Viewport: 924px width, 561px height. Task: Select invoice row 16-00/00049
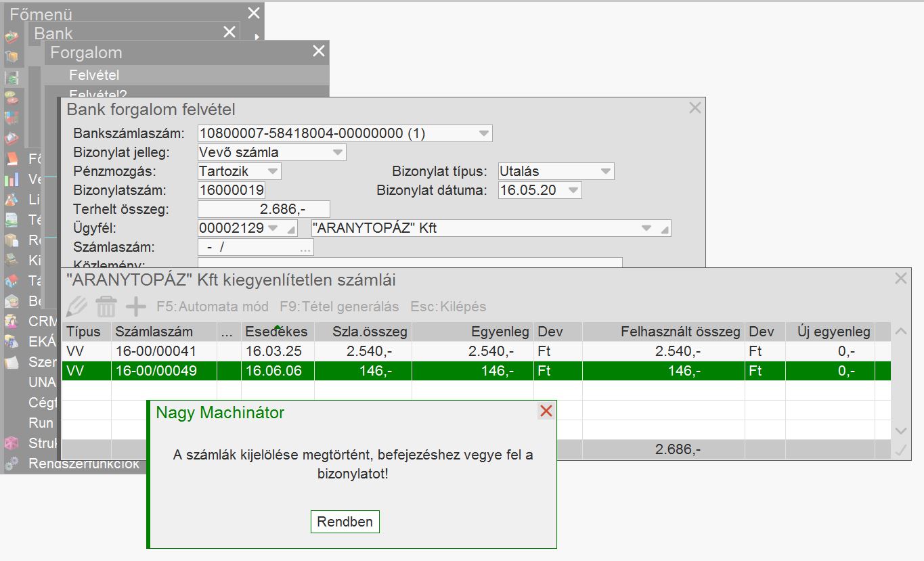pos(477,371)
